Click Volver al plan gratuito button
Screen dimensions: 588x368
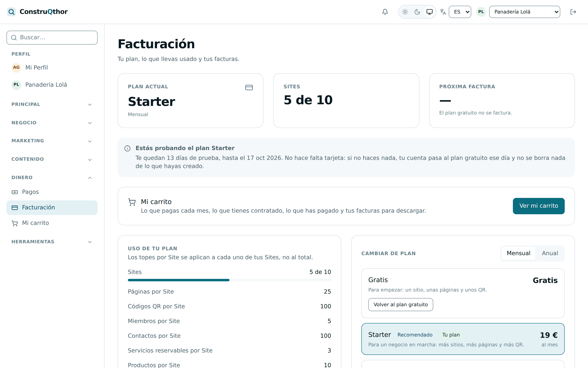pyautogui.click(x=400, y=304)
